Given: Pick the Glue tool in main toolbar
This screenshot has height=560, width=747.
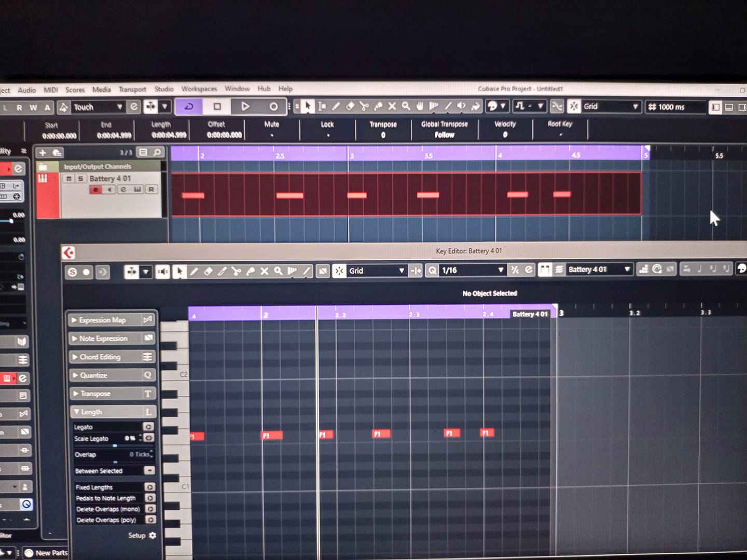Looking at the screenshot, I should (378, 106).
